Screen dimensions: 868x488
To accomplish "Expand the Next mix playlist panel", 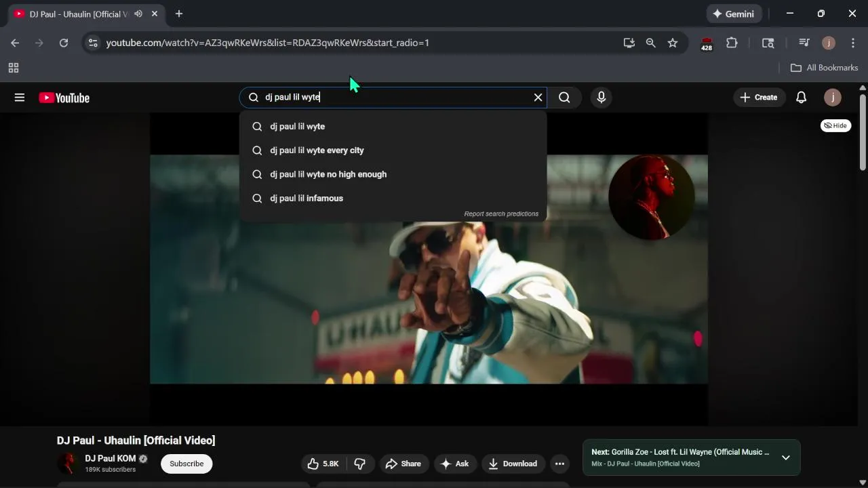I will [x=785, y=457].
